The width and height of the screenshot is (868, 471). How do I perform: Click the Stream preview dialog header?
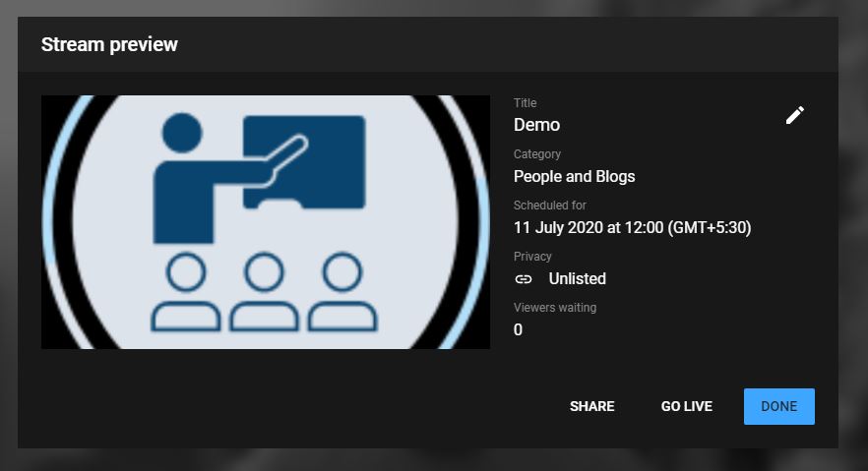point(108,44)
